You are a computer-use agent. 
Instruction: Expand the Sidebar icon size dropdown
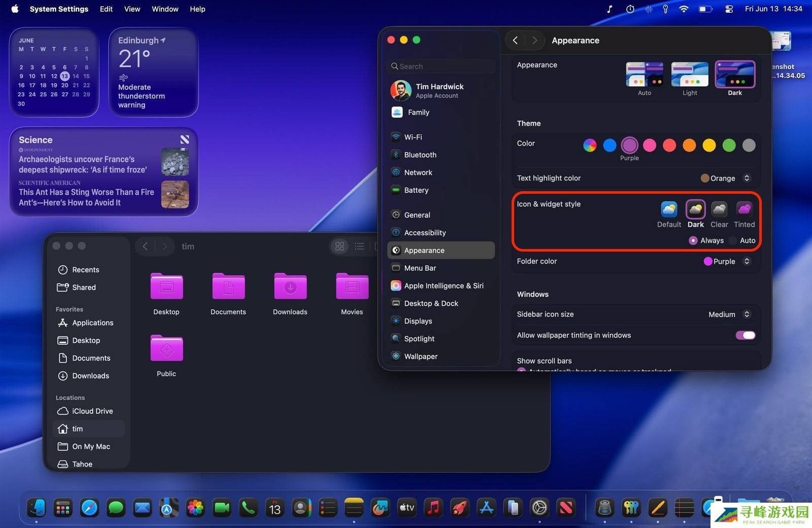pyautogui.click(x=729, y=314)
